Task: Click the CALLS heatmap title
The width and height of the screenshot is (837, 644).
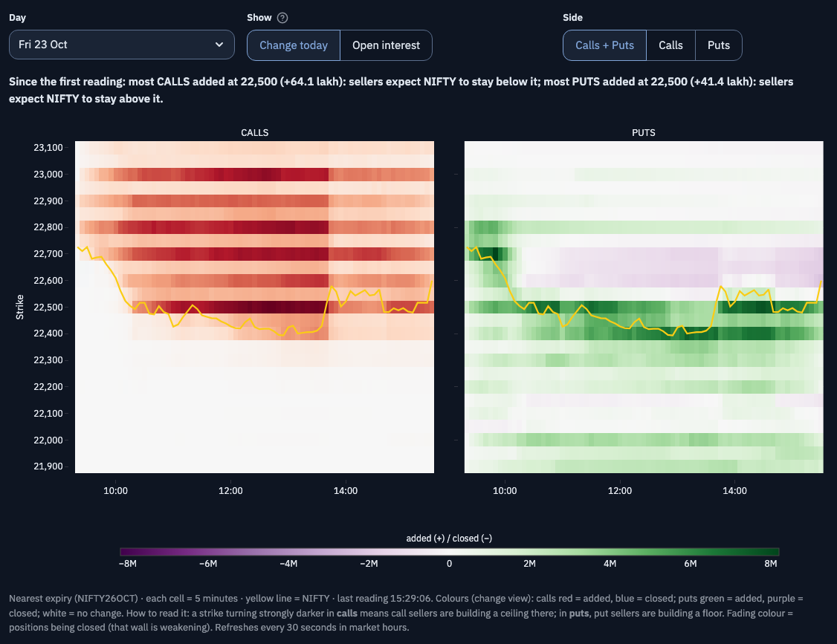Action: 255,132
